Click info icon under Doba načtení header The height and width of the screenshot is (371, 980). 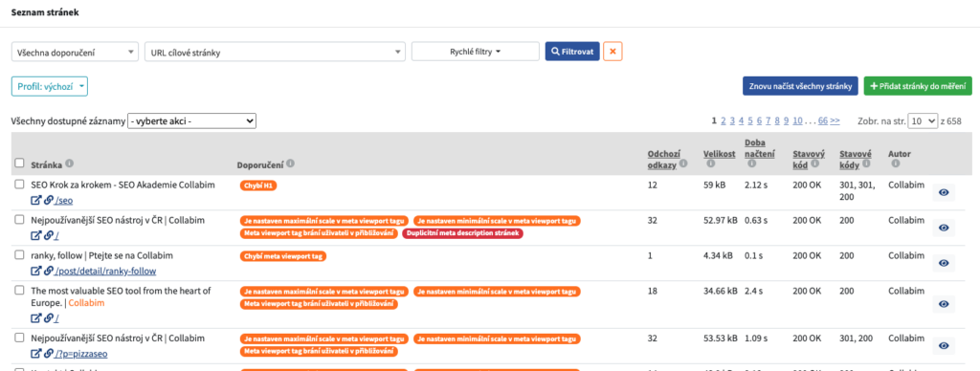point(751,164)
